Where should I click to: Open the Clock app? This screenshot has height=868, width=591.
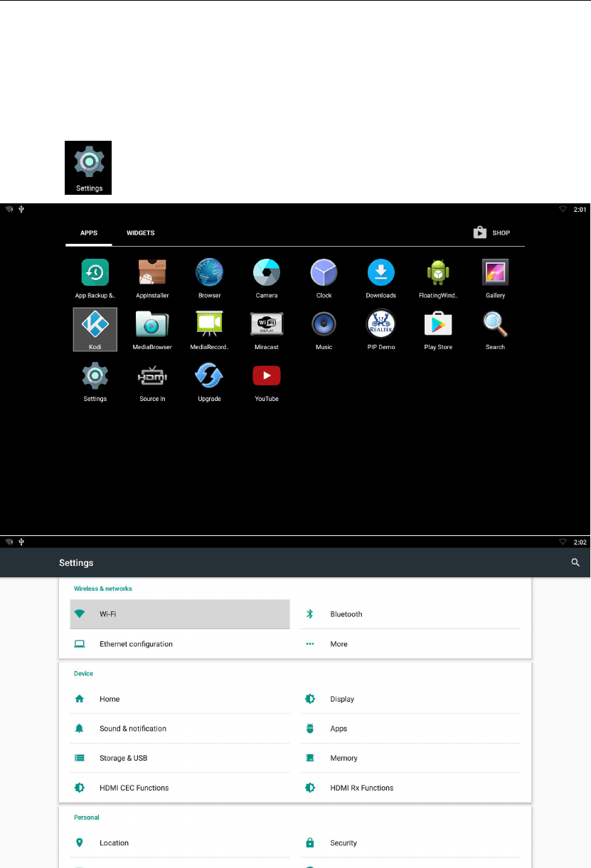click(324, 278)
